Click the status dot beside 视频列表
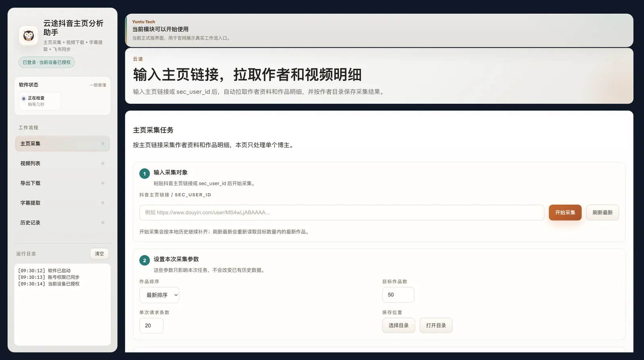Screen dimensions: 644x360 (103, 163)
